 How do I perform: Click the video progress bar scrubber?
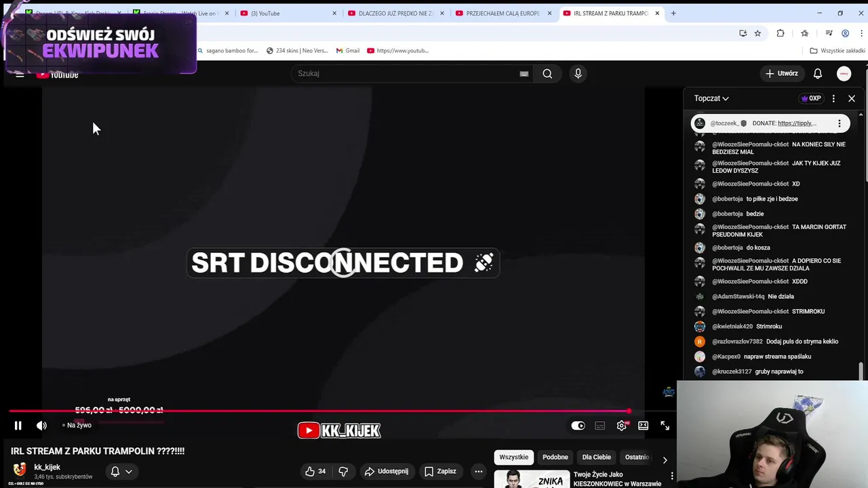coord(629,411)
